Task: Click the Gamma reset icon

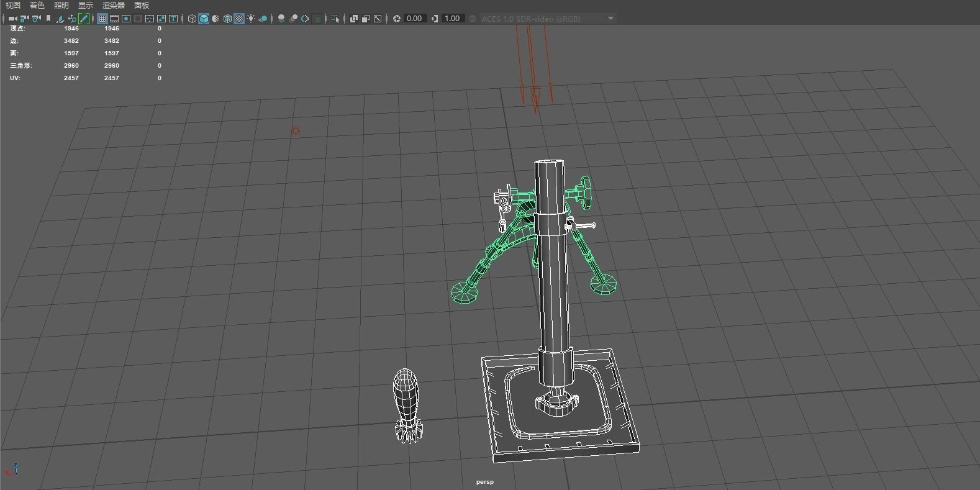Action: (x=435, y=19)
